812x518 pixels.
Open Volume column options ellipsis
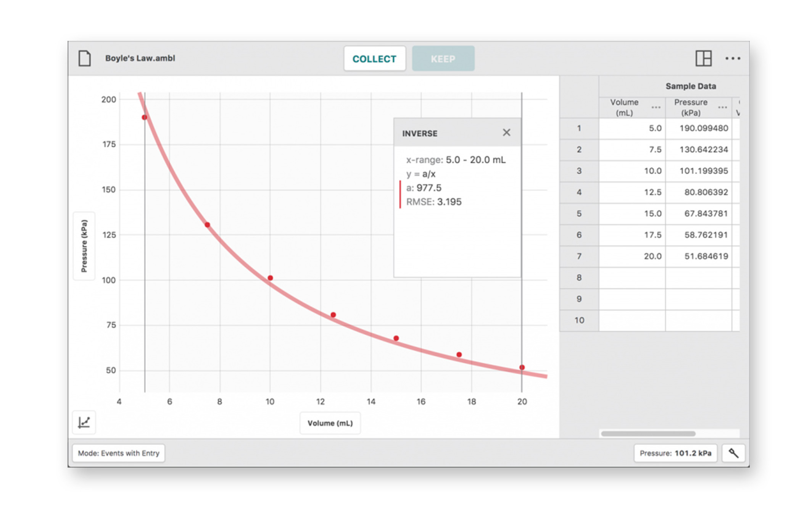pos(656,107)
